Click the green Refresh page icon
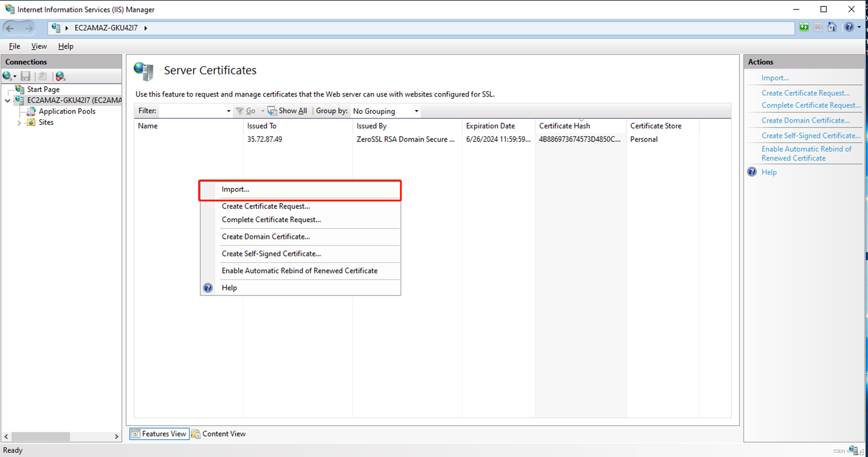This screenshot has height=457, width=868. [804, 27]
